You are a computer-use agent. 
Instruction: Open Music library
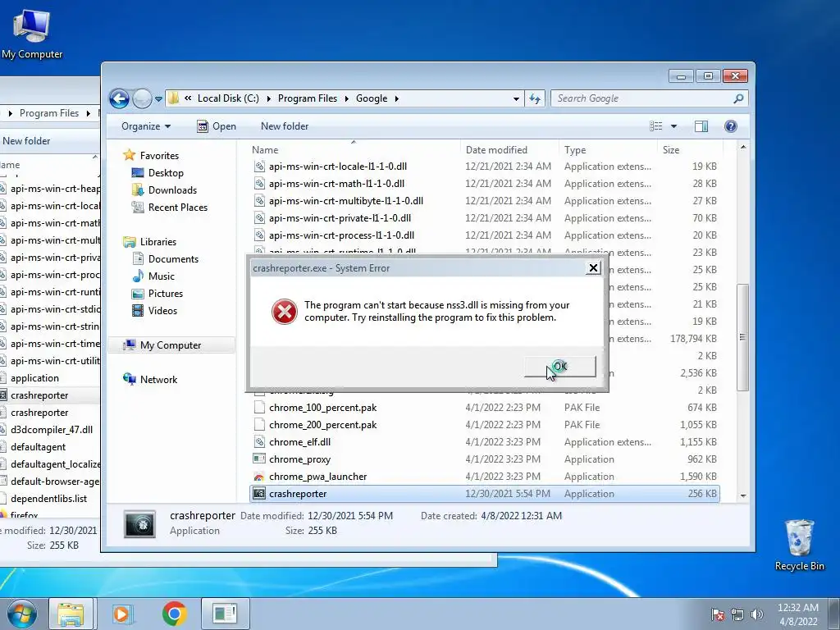pos(162,276)
